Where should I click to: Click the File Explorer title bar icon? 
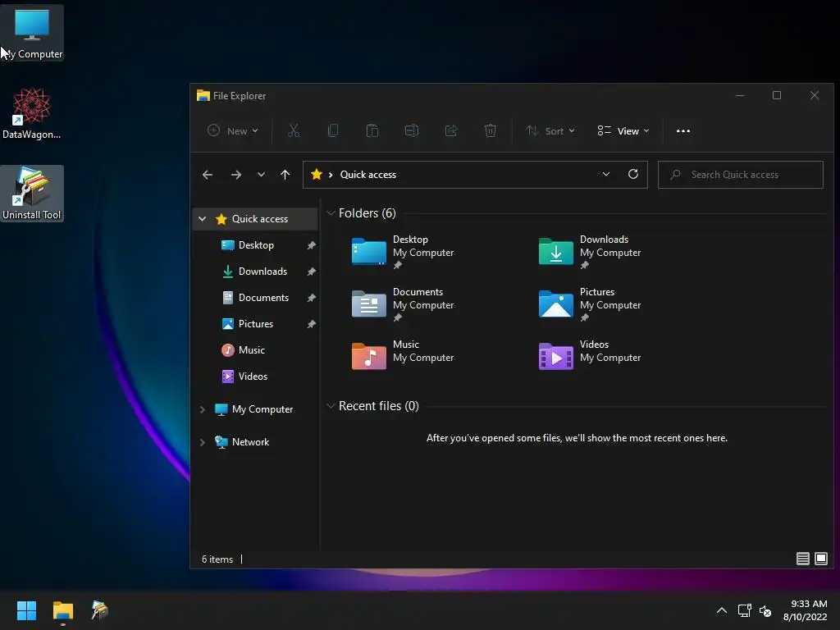[203, 95]
